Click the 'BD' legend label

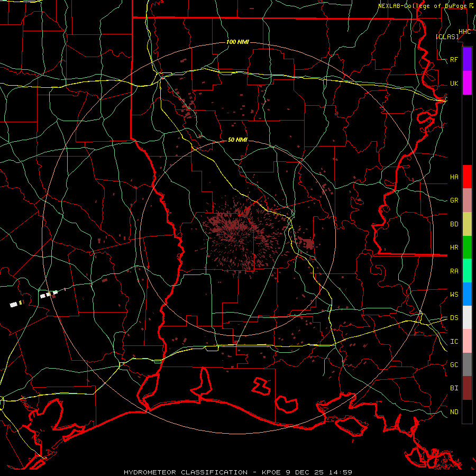454,224
